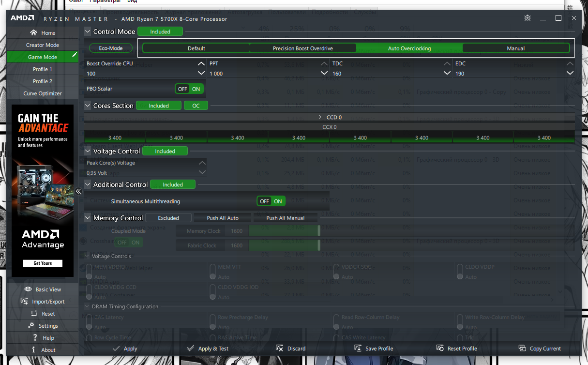Image resolution: width=588 pixels, height=365 pixels.
Task: Select the Manual control mode
Action: (516, 48)
